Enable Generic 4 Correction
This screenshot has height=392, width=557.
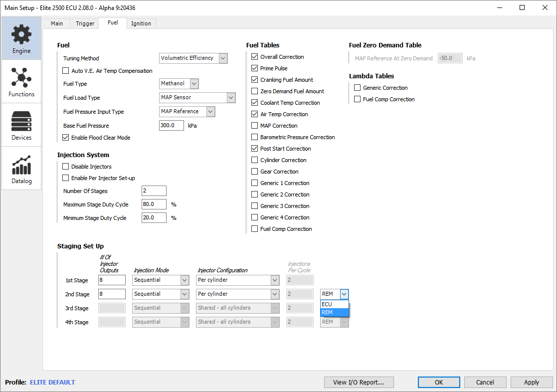(255, 217)
